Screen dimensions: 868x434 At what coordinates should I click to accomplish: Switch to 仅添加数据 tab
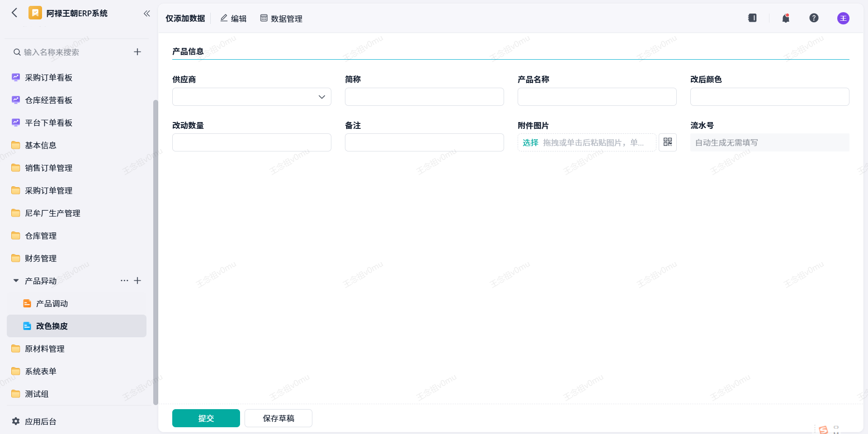pyautogui.click(x=185, y=19)
